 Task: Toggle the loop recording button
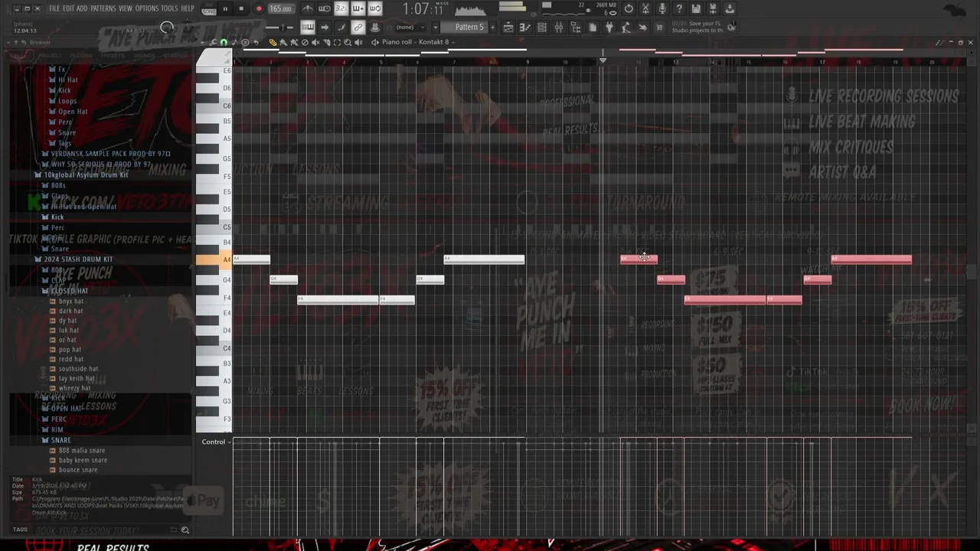375,9
